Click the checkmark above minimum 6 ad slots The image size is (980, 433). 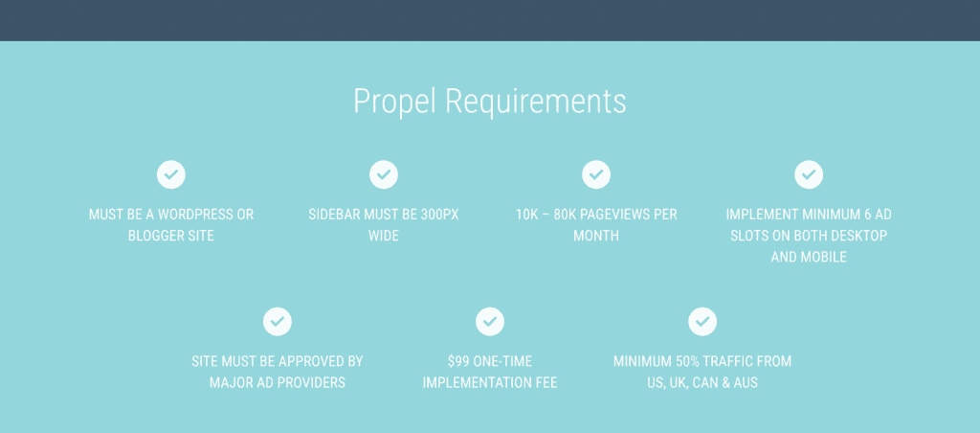(809, 174)
